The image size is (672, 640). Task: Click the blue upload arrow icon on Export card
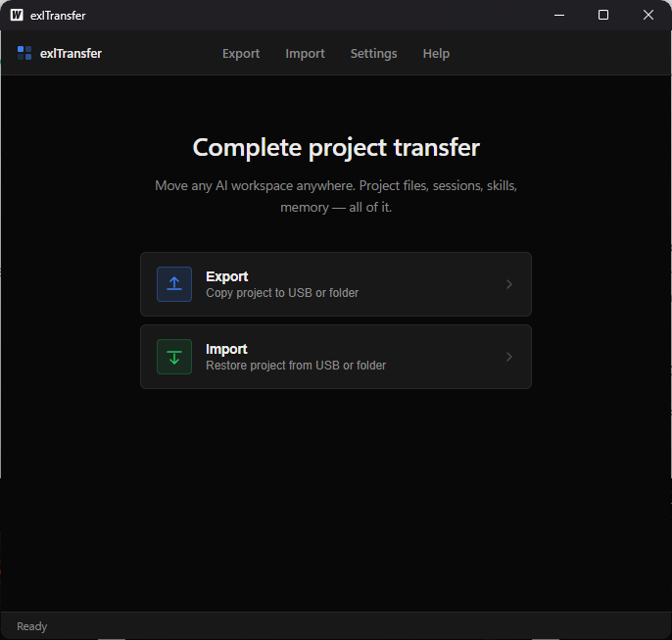click(x=174, y=284)
